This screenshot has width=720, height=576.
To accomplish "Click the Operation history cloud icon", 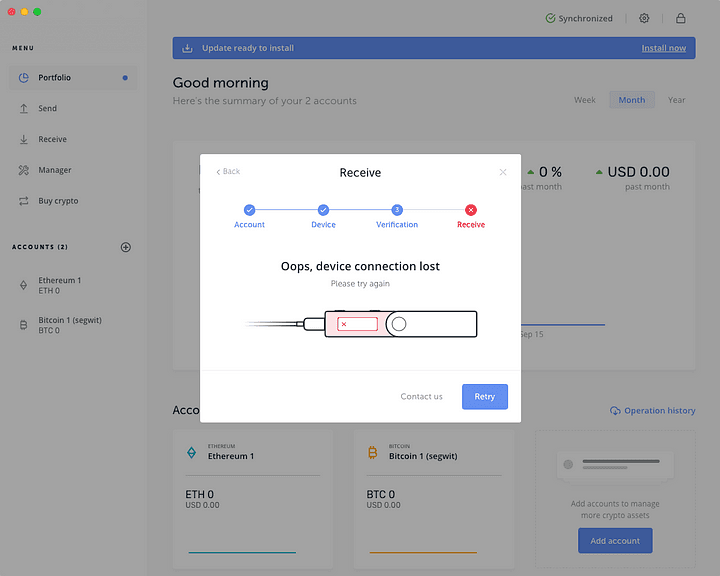I will [615, 411].
